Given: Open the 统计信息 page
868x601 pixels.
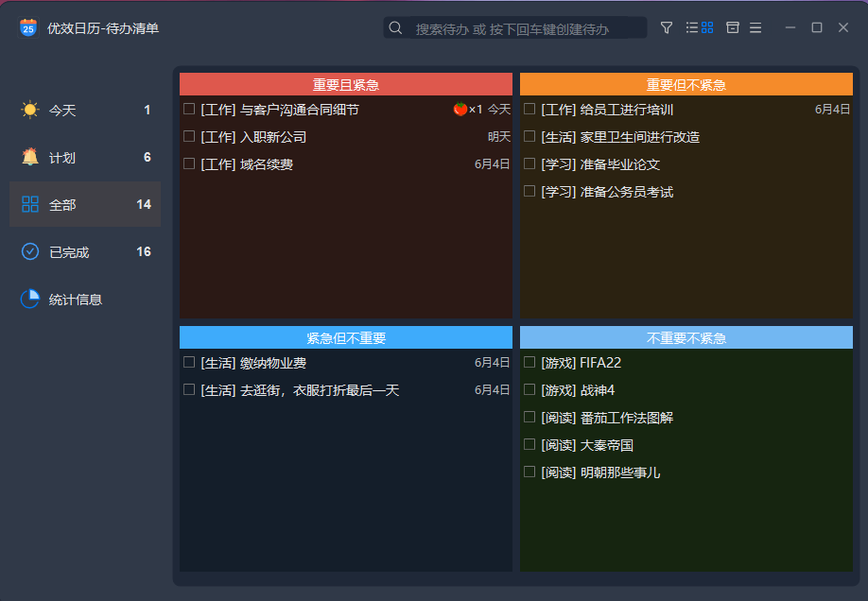Looking at the screenshot, I should tap(84, 299).
